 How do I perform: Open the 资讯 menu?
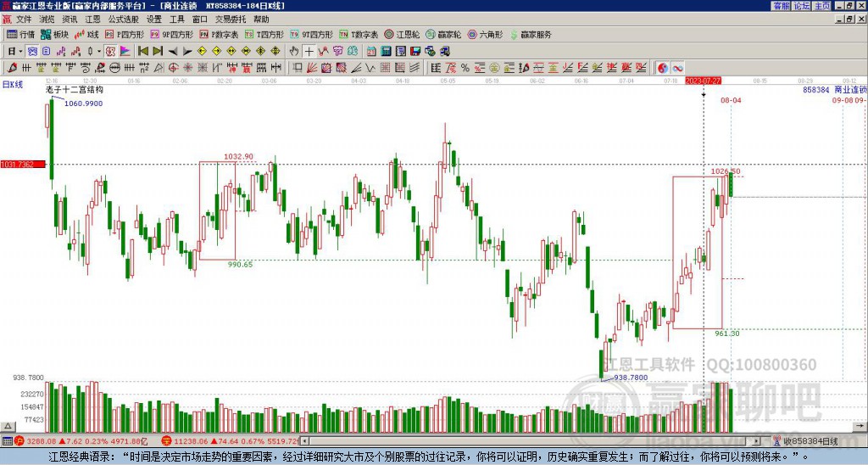pyautogui.click(x=70, y=20)
